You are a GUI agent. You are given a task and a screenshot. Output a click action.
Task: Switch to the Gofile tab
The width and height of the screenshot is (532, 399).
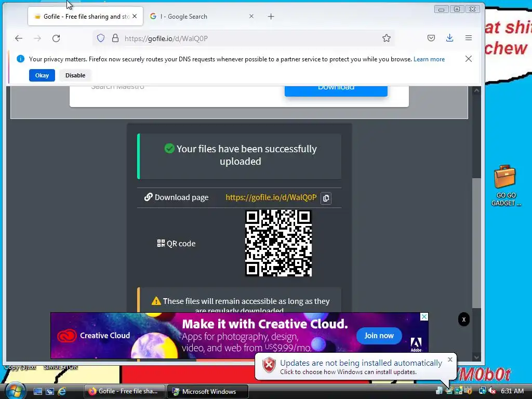tap(85, 16)
